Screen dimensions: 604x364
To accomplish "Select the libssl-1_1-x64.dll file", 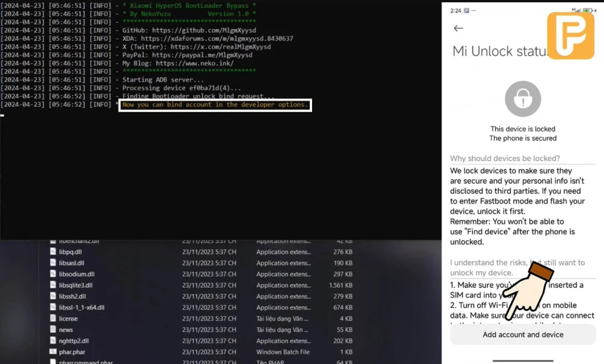I will click(81, 307).
